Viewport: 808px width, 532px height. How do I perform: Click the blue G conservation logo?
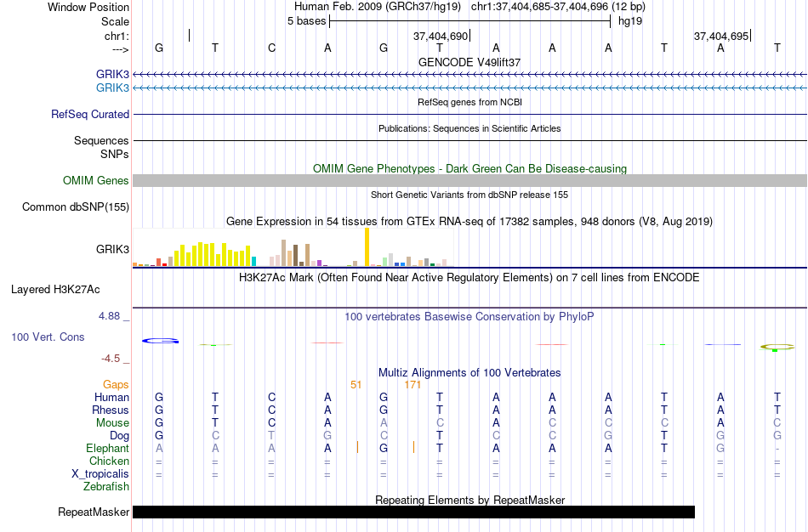160,341
